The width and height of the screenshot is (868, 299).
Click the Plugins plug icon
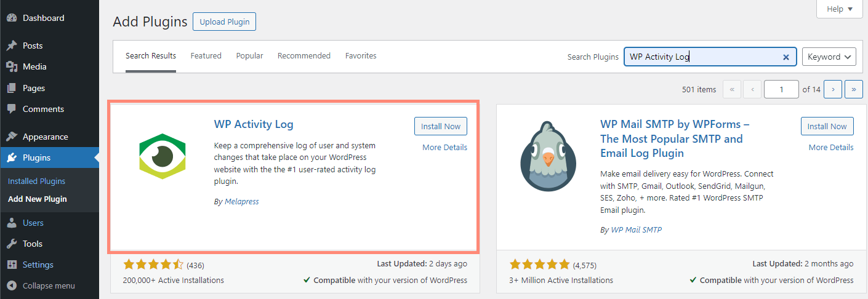[x=12, y=157]
